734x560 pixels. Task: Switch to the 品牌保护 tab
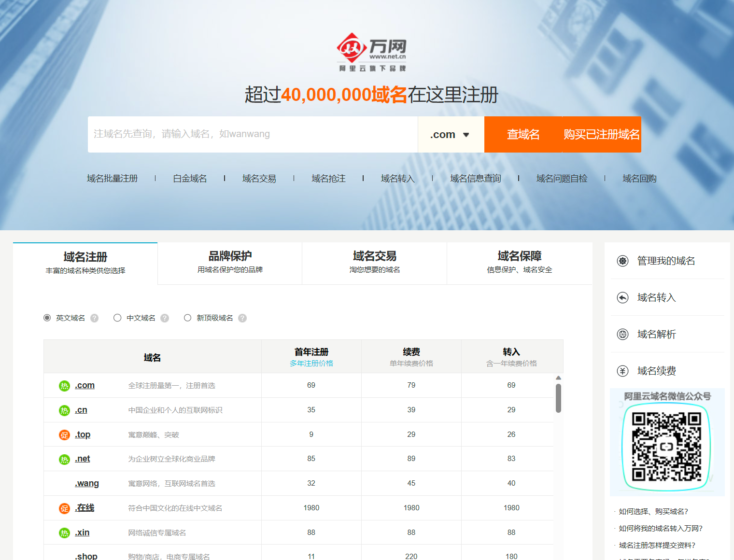230,262
